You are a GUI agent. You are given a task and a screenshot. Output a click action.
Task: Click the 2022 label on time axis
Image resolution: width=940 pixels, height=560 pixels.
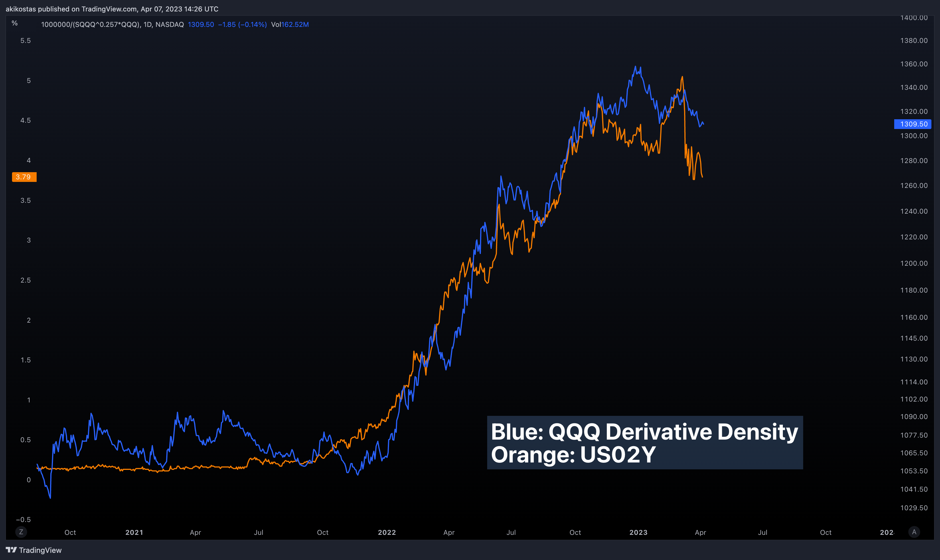(x=387, y=533)
